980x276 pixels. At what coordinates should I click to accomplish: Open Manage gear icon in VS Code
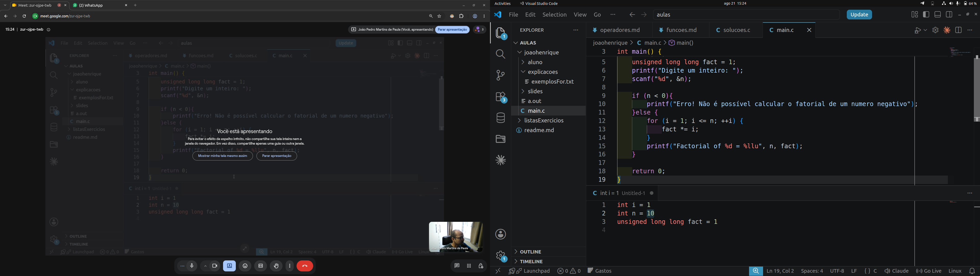coord(501,256)
